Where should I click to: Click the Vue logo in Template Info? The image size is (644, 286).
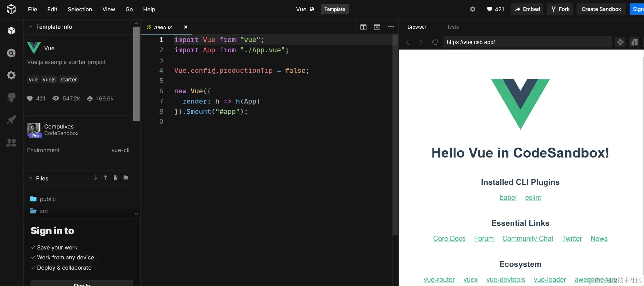(x=34, y=48)
